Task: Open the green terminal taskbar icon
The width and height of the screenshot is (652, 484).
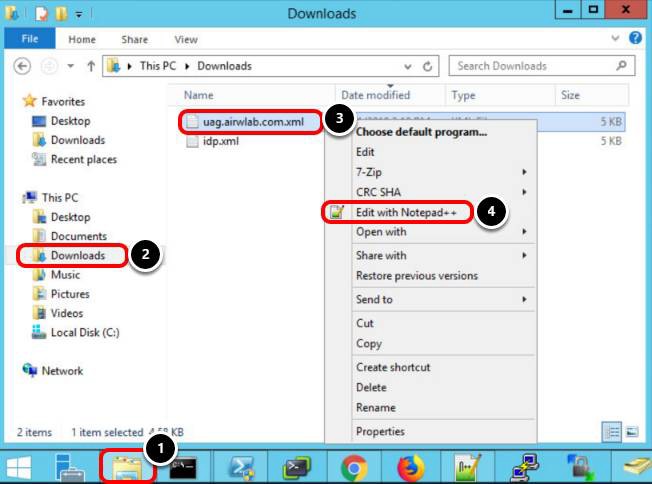Action: tap(297, 467)
